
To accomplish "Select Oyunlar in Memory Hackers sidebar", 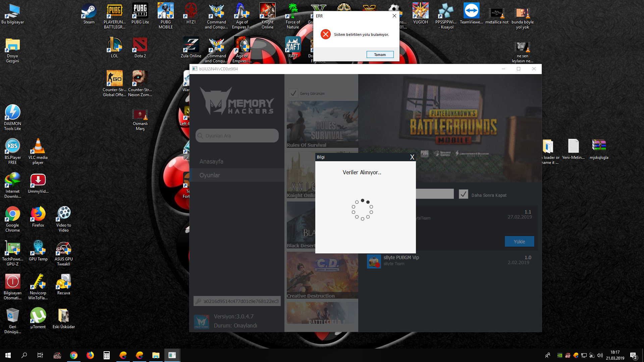I will tap(237, 175).
